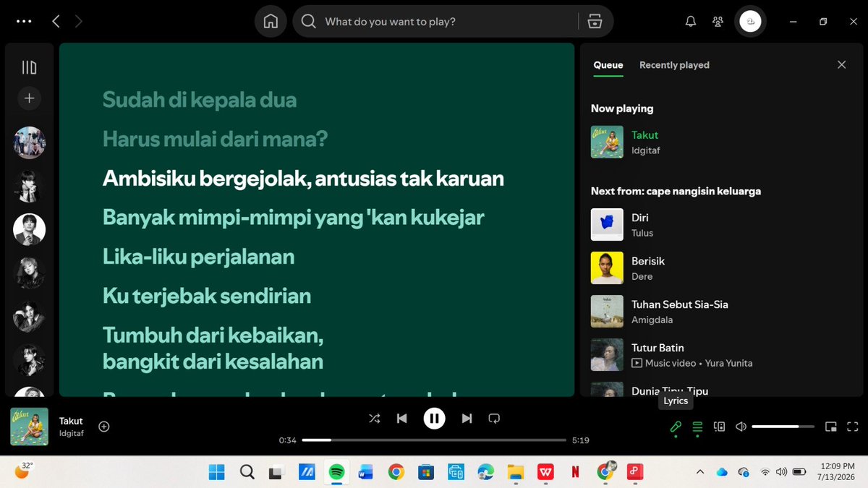Add Takut to Liked Songs
This screenshot has width=868, height=488.
click(104, 427)
